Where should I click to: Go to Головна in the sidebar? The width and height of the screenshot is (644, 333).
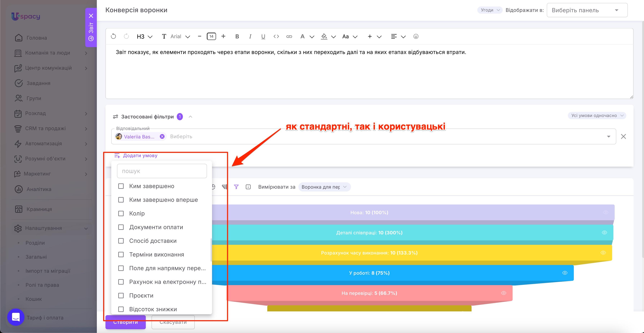[37, 38]
